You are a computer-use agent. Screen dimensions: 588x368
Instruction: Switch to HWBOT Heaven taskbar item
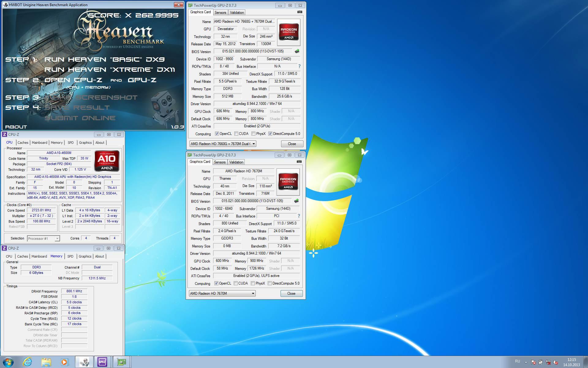[x=85, y=362]
